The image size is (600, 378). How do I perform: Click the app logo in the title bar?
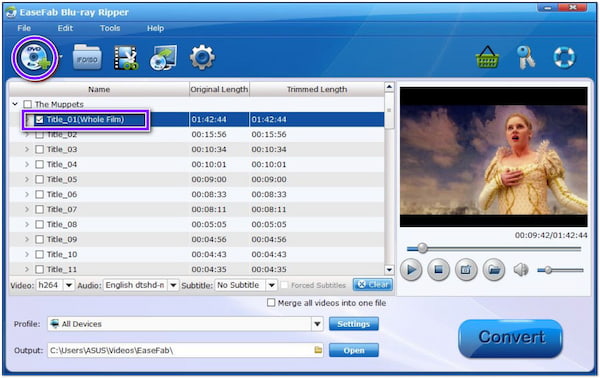(11, 12)
